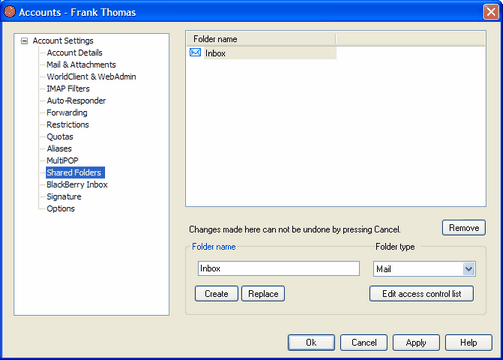The image size is (503, 360).
Task: Open WorldClient & WebAdmin settings
Action: (x=91, y=77)
